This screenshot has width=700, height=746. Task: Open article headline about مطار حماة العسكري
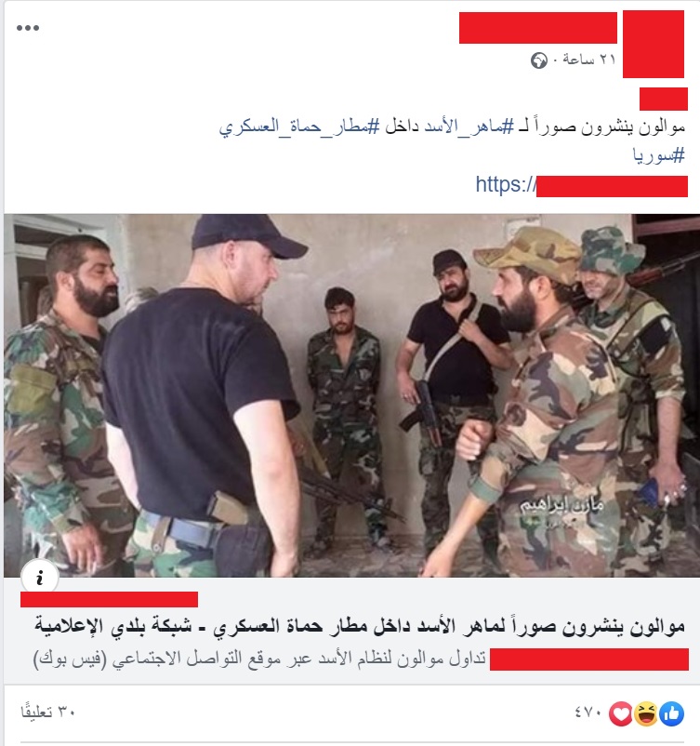coord(360,627)
